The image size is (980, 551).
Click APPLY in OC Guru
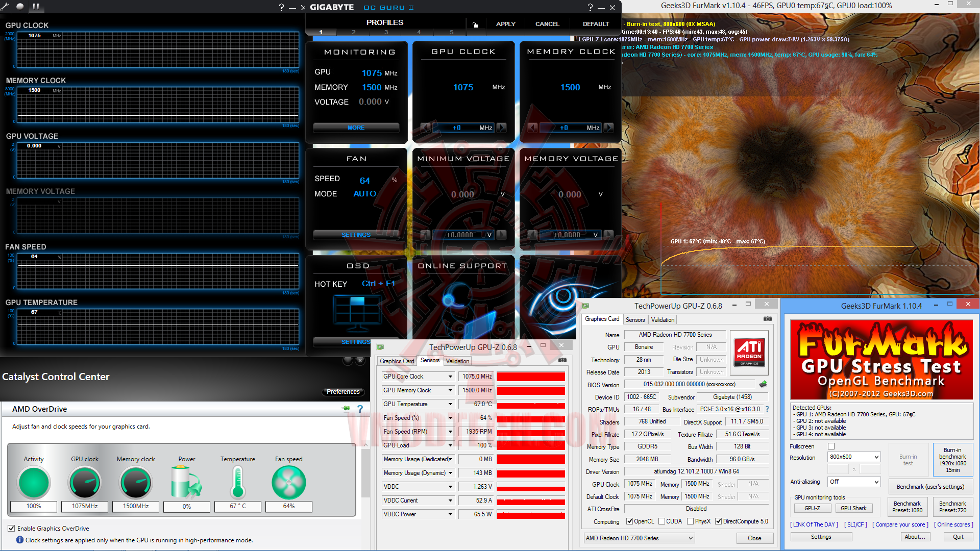tap(505, 24)
